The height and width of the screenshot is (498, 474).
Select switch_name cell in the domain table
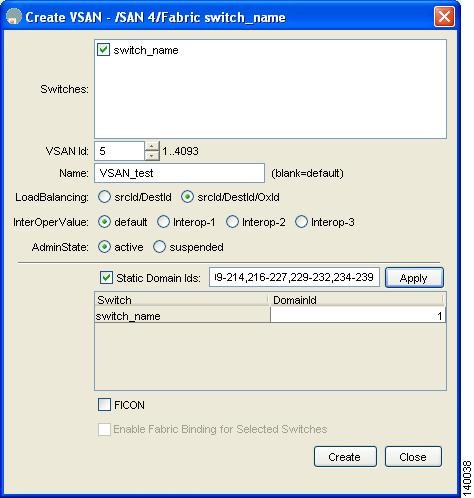pos(182,316)
